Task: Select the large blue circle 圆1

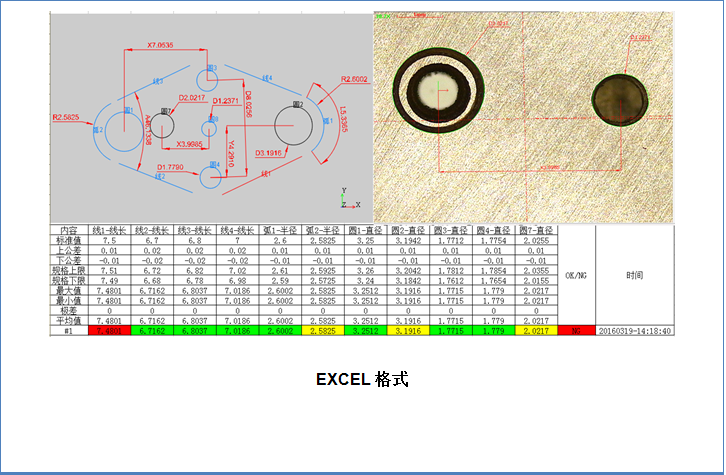Action: 122,129
